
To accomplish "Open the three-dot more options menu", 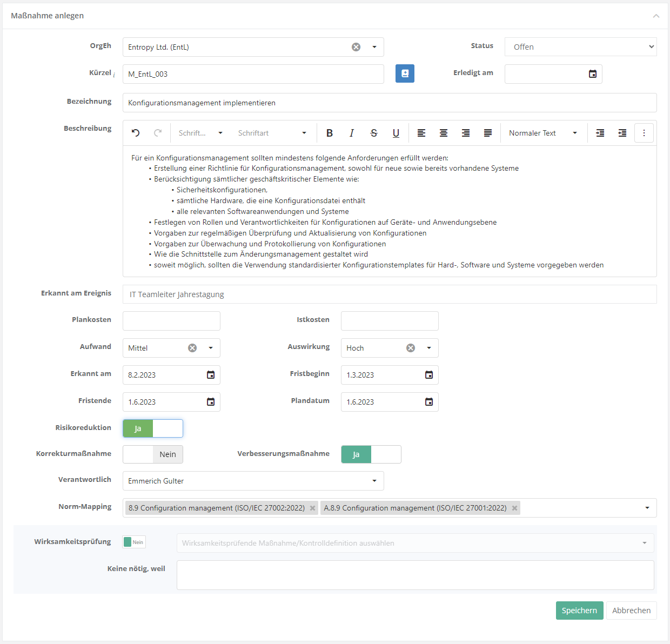I will [644, 133].
